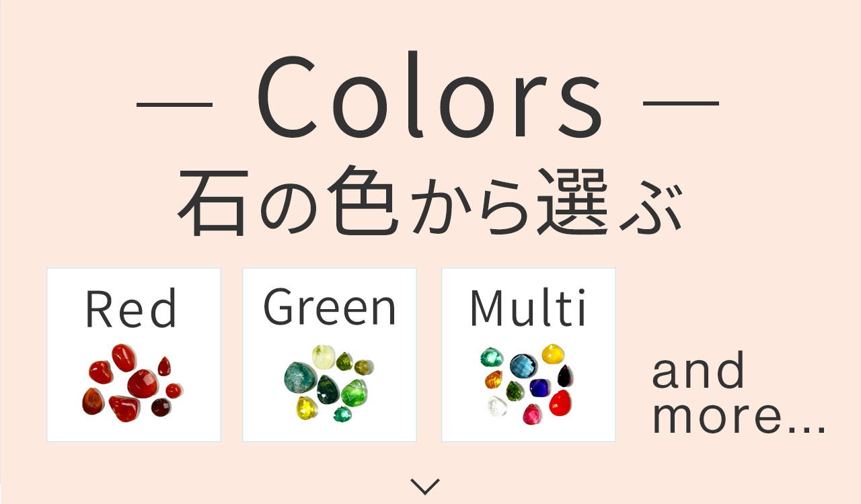Click the multicolor gemstone cluster image
Image resolution: width=861 pixels, height=504 pixels.
527,383
